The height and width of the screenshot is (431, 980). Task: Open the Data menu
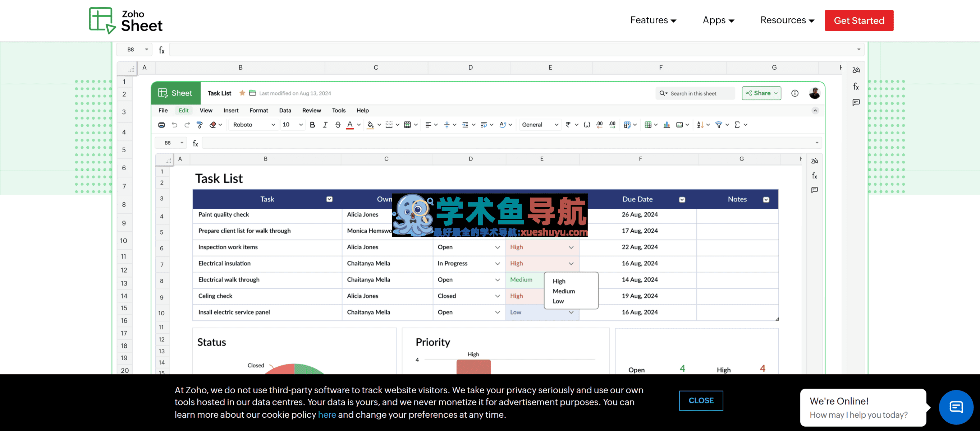(285, 110)
